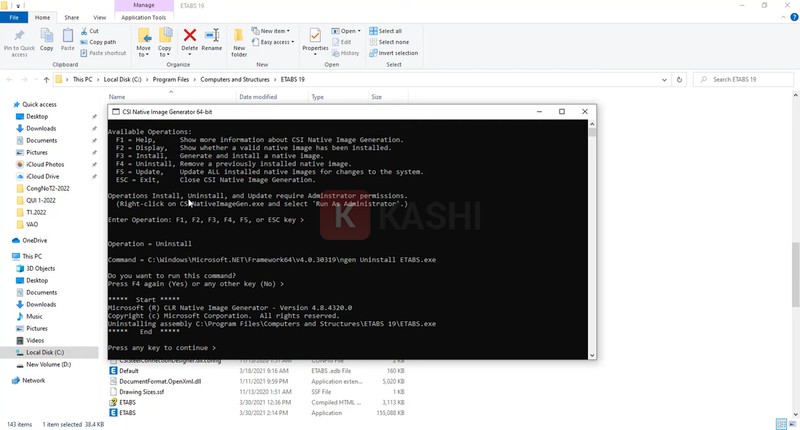This screenshot has height=430, width=800.
Task: Click the Cut scissors command
Action: click(x=93, y=31)
